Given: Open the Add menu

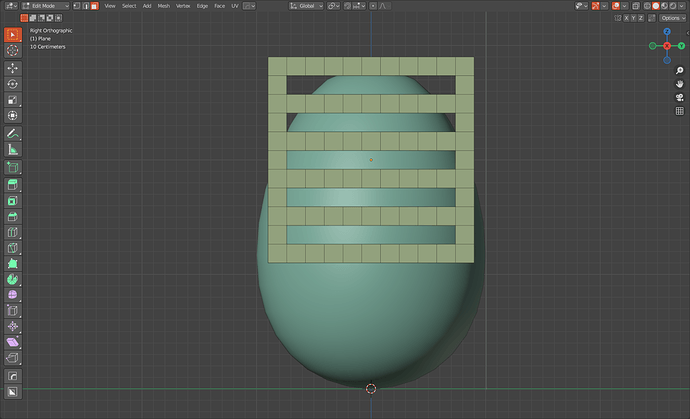Looking at the screenshot, I should tap(147, 6).
